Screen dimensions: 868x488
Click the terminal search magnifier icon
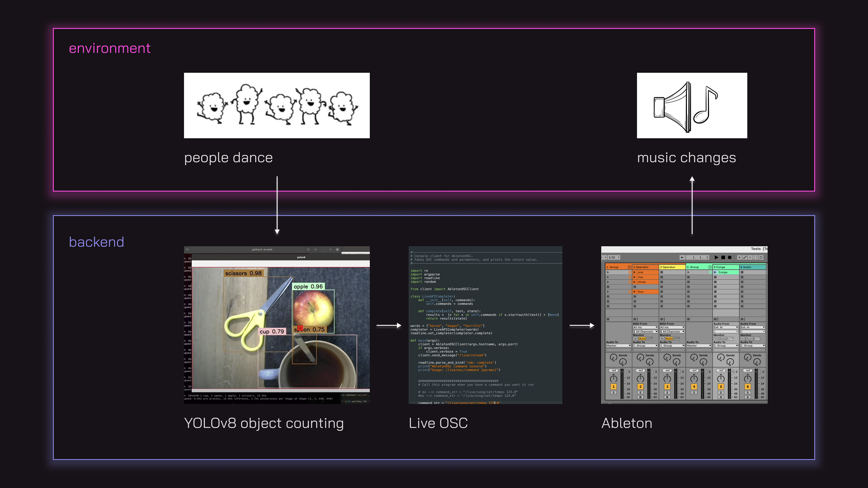308,250
